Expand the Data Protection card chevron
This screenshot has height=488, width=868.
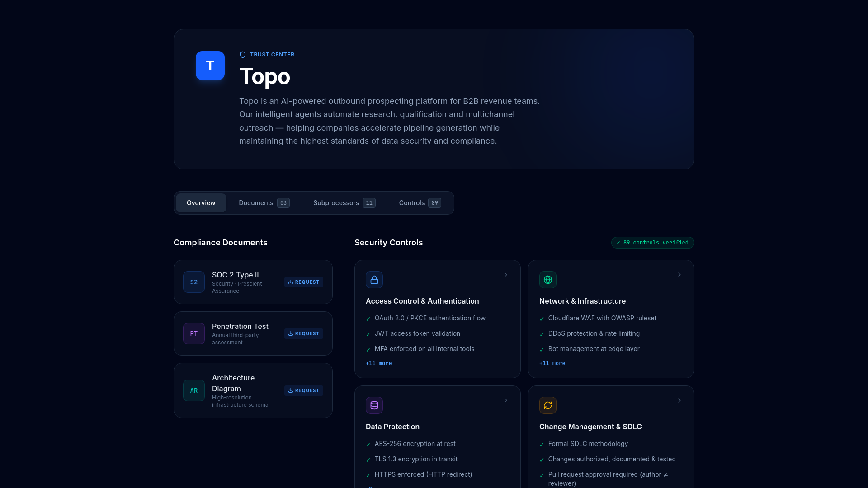point(506,400)
